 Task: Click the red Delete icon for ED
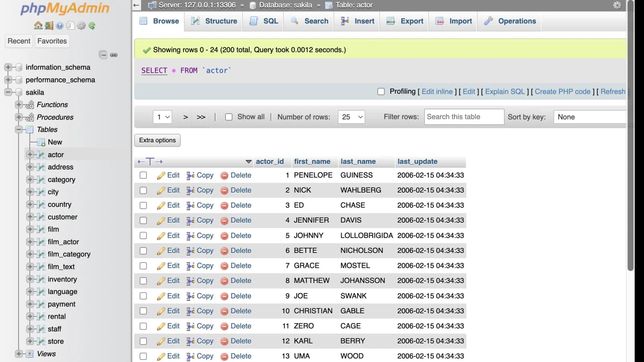[225, 206]
